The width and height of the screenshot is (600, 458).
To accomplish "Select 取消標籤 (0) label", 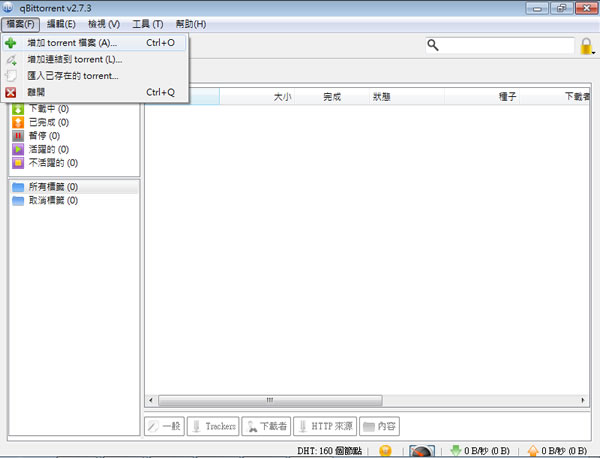I will click(54, 200).
